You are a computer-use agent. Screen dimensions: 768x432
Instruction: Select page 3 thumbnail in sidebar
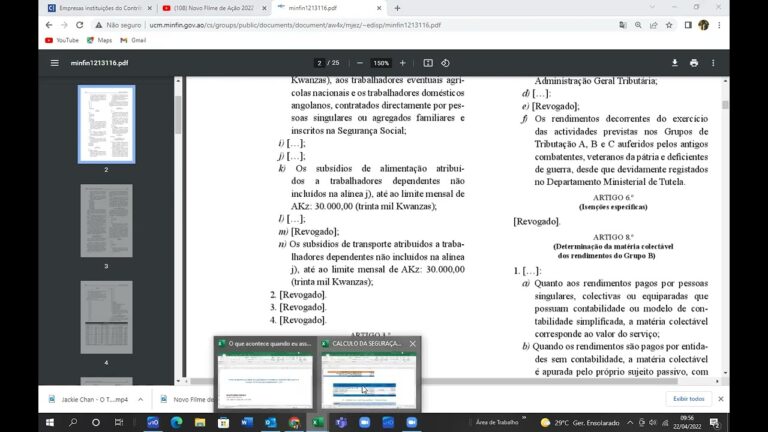[106, 220]
